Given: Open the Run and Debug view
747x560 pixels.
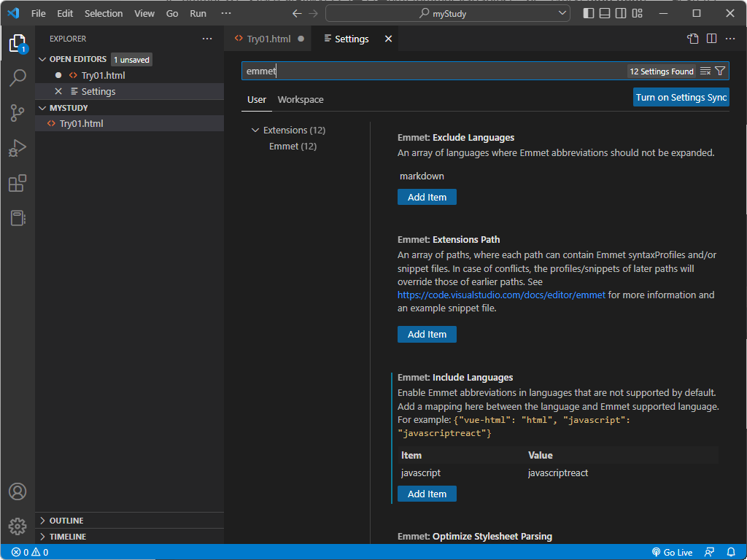Looking at the screenshot, I should click(x=18, y=148).
